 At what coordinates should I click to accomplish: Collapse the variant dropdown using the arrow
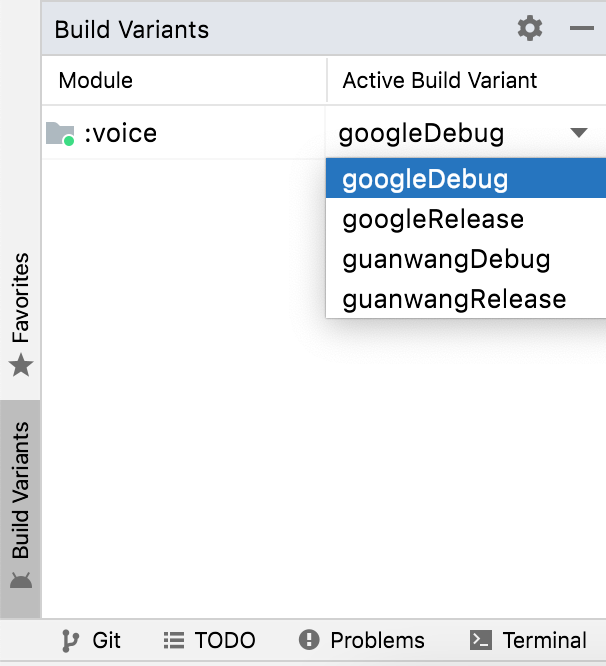click(x=579, y=133)
